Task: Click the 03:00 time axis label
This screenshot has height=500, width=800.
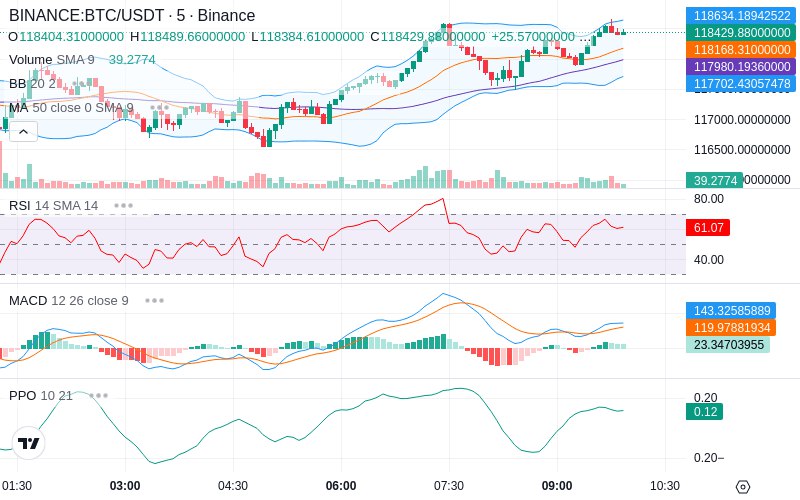Action: (125, 486)
